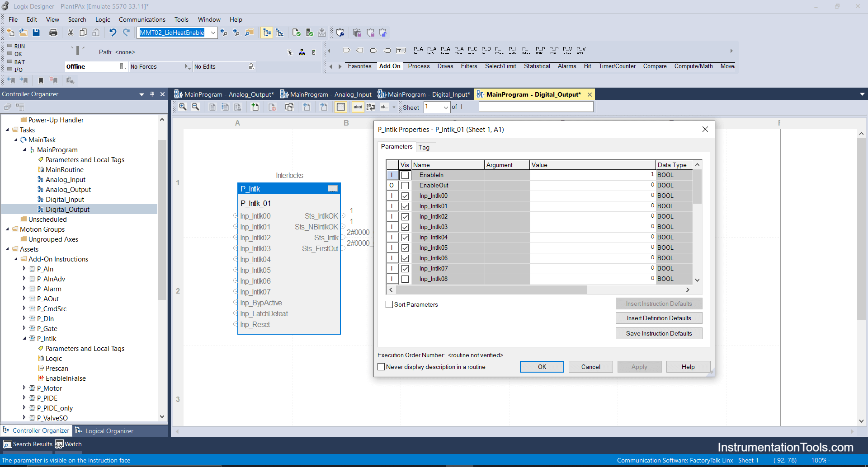Viewport: 868px width, 467px height.
Task: Click the Text Box element icon
Action: (401, 50)
